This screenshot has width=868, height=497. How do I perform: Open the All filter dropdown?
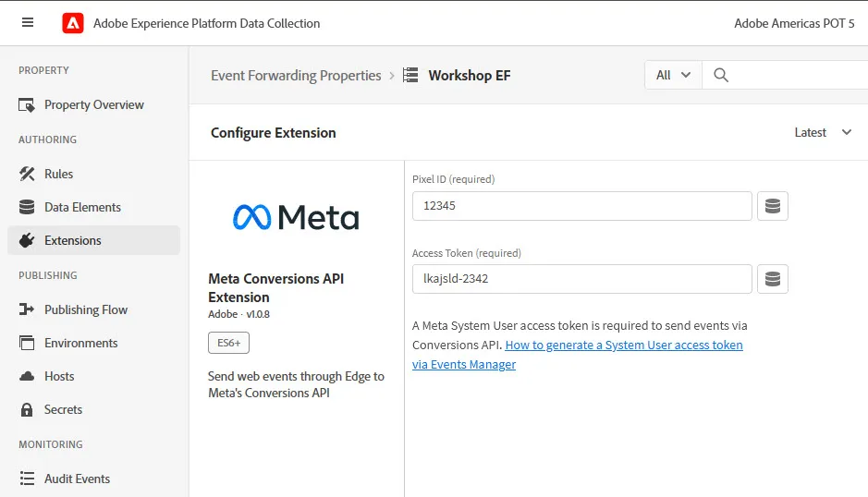coord(673,75)
